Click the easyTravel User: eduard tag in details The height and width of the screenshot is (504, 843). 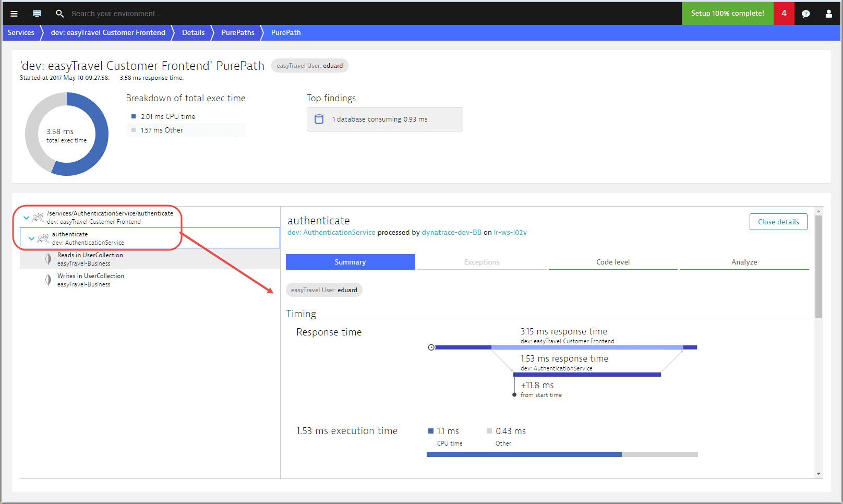pos(324,290)
